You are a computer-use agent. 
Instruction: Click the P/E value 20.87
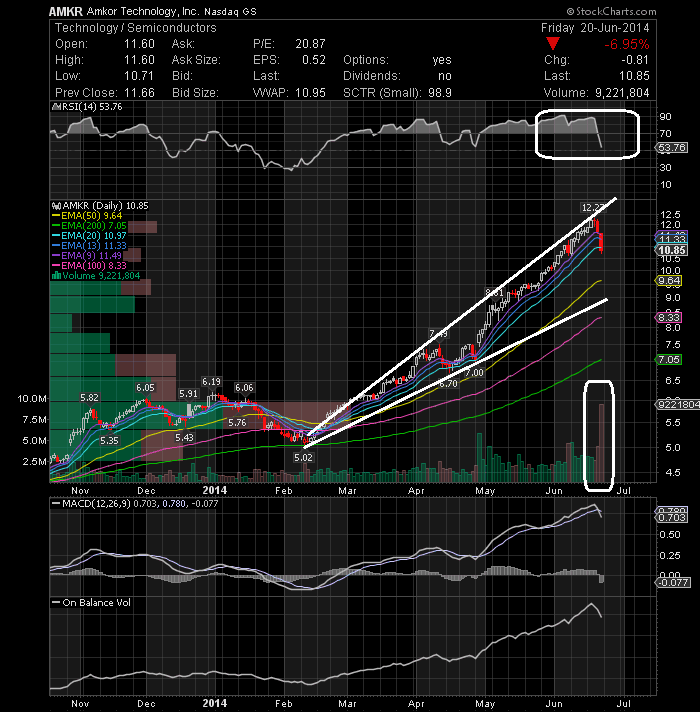click(311, 44)
